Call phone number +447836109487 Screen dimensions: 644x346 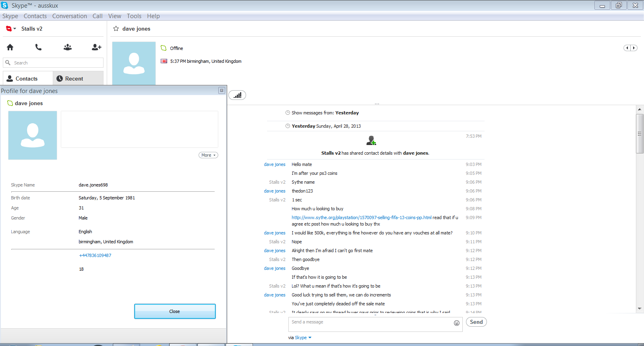(95, 255)
